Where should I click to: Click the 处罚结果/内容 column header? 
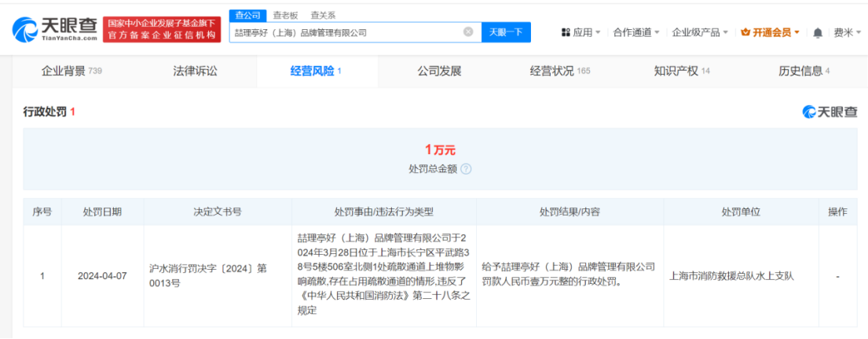570,212
